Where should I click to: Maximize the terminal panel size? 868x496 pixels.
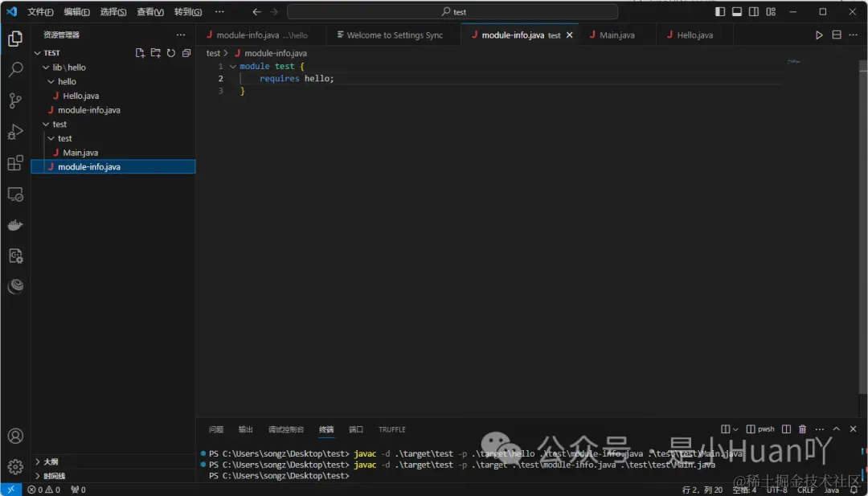coord(837,429)
